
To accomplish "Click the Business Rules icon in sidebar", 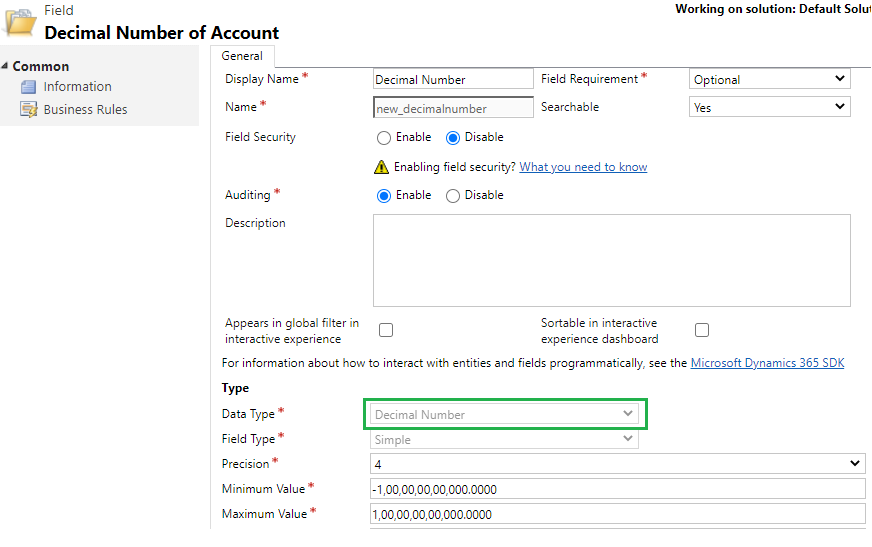I will click(x=28, y=110).
